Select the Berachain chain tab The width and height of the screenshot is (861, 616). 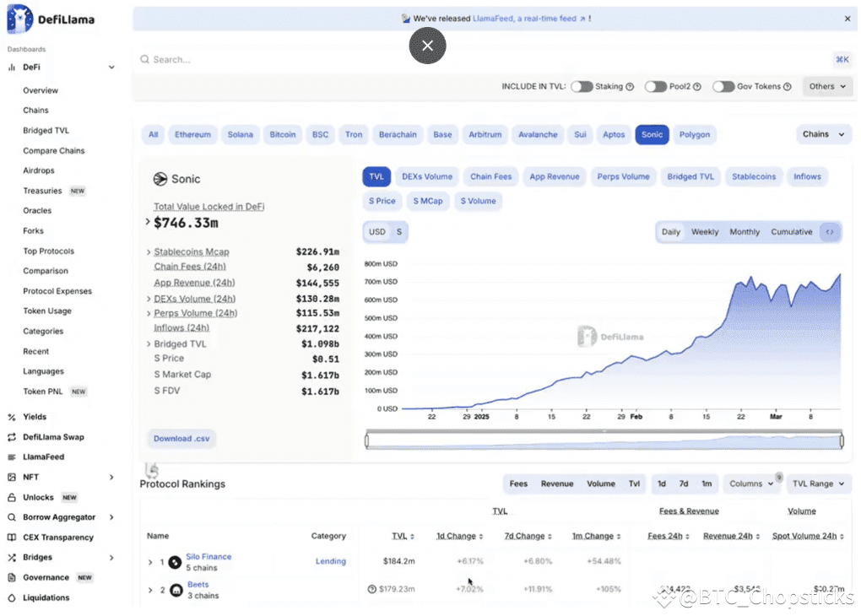point(398,134)
